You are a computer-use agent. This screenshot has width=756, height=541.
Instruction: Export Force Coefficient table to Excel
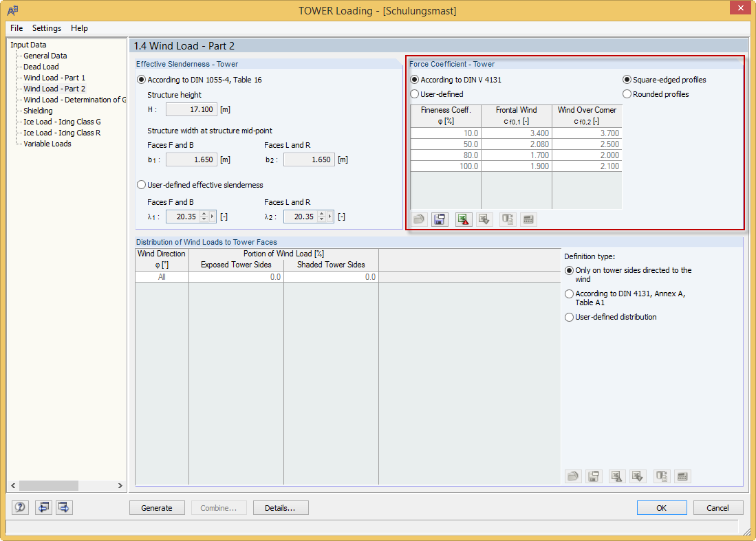[464, 219]
